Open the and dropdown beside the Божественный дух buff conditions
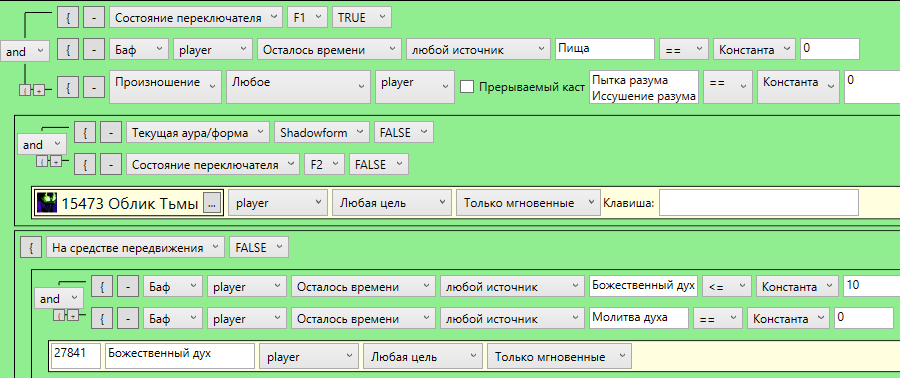The width and height of the screenshot is (900, 378). pos(59,298)
